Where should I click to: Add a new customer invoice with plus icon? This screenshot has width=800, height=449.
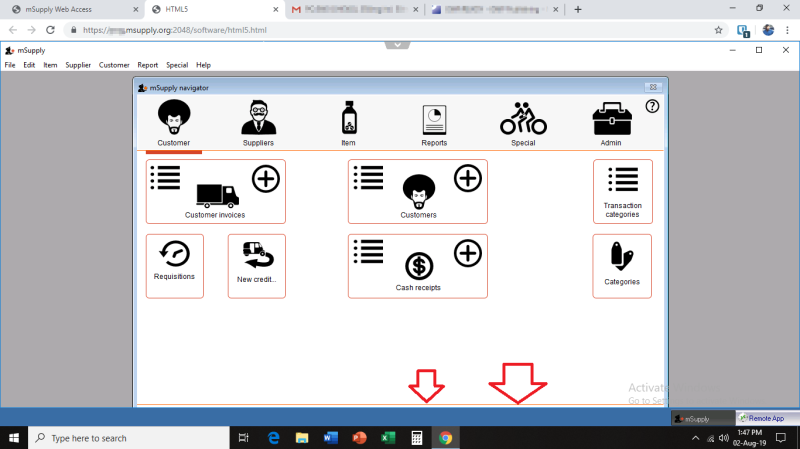tap(265, 179)
